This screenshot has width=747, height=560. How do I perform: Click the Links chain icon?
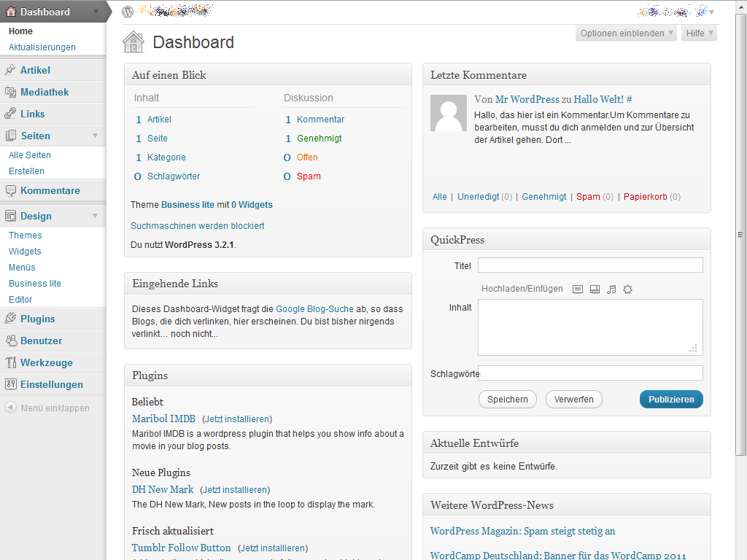click(x=10, y=114)
